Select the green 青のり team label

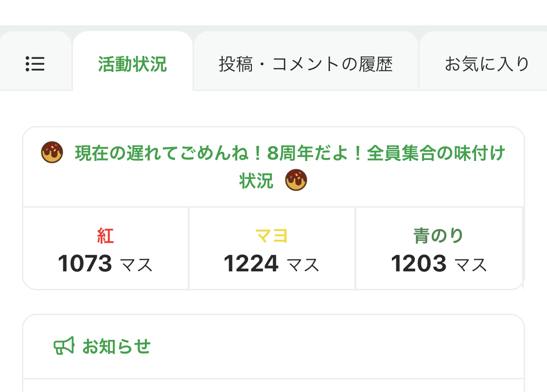click(439, 236)
